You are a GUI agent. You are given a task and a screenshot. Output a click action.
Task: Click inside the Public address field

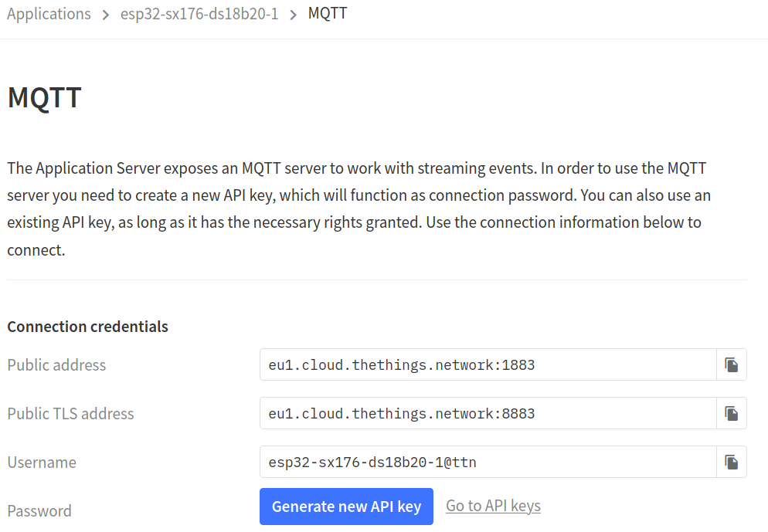[x=488, y=364]
